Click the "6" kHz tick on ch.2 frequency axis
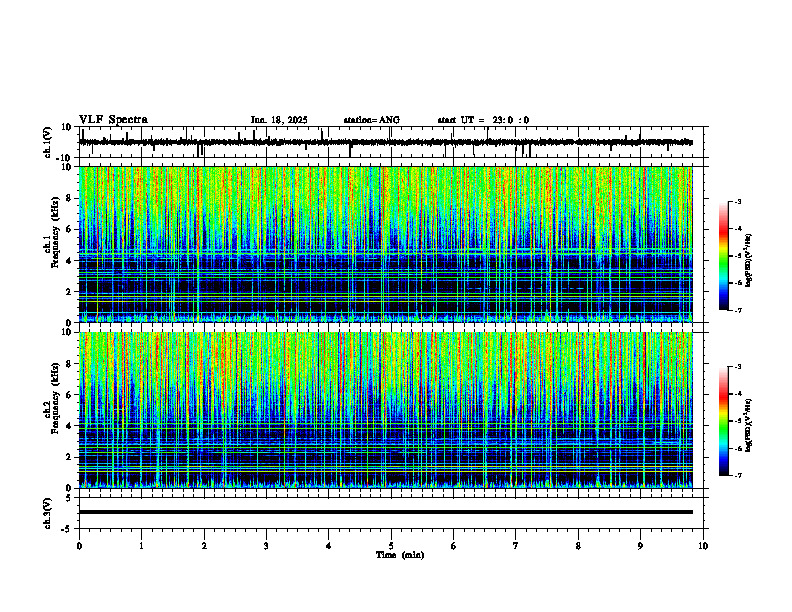This screenshot has width=792, height=612. 70,395
